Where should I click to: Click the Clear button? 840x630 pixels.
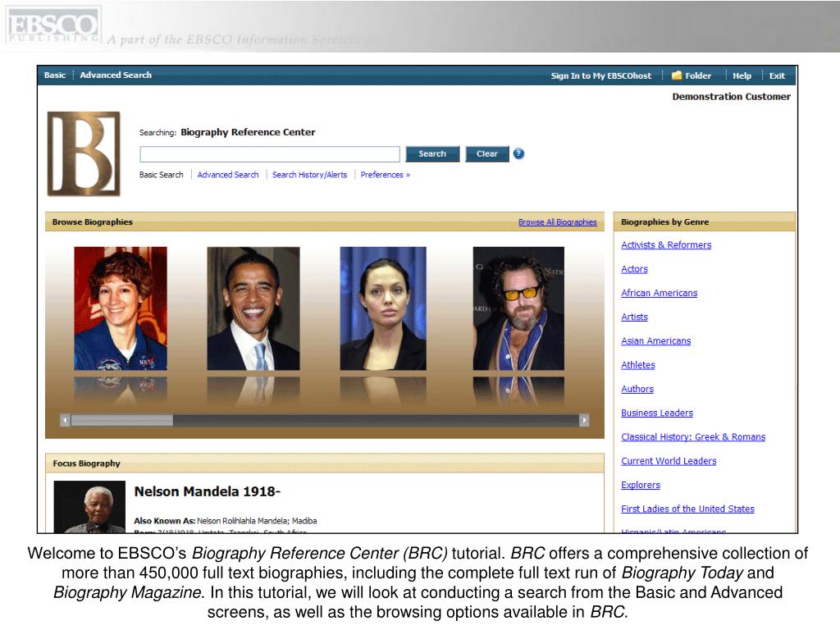487,153
